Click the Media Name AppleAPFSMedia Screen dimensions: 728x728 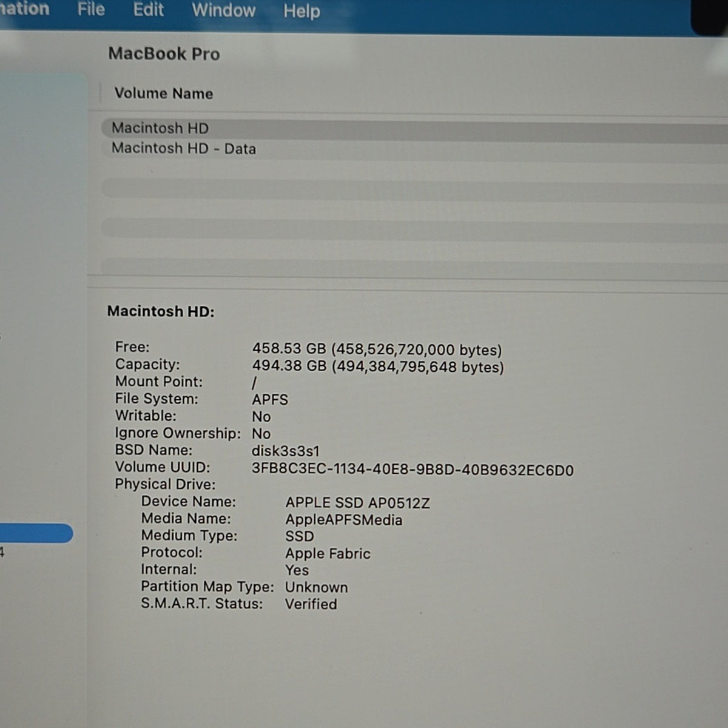click(x=344, y=520)
